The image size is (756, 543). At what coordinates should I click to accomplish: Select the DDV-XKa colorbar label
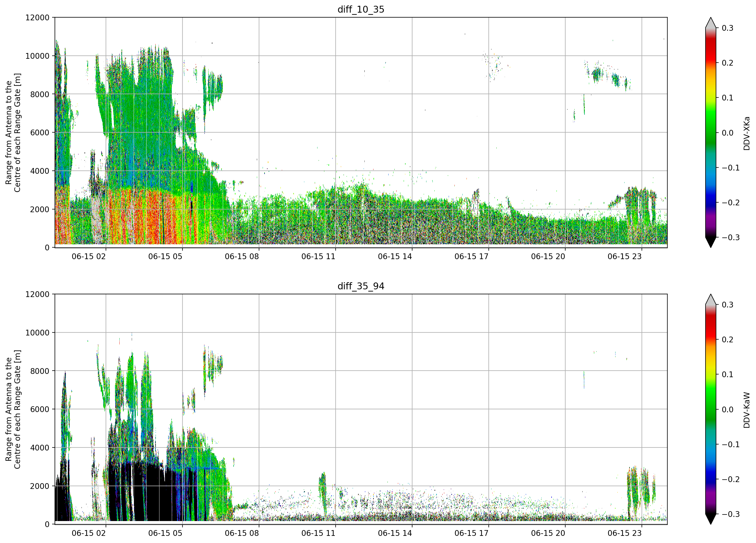coord(746,133)
